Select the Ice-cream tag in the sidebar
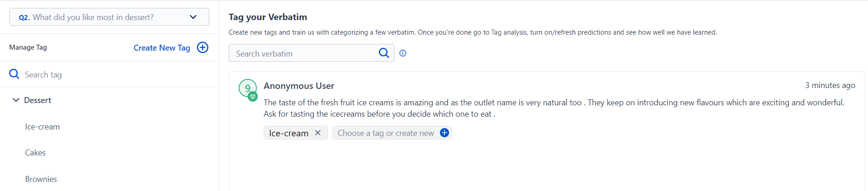This screenshot has height=191, width=868. point(42,127)
